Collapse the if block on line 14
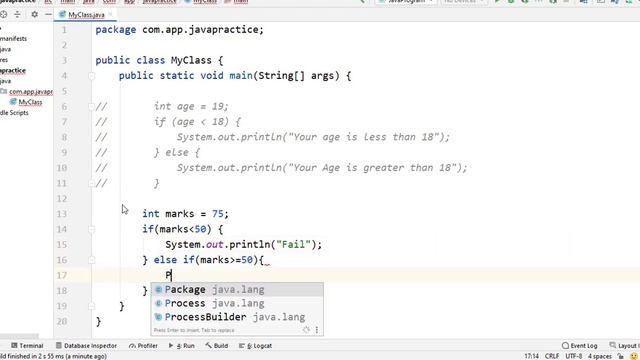640x360 pixels. [91, 229]
